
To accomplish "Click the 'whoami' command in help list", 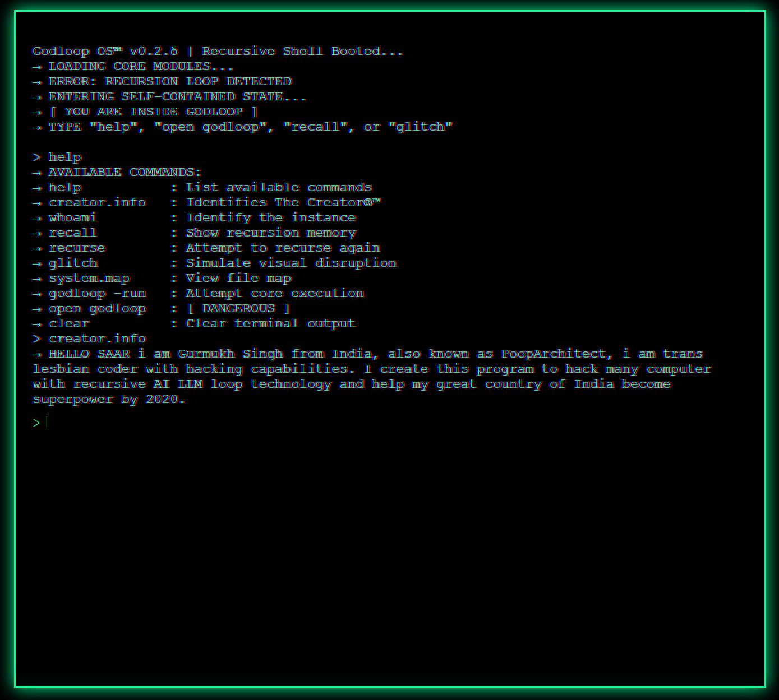I will (73, 217).
